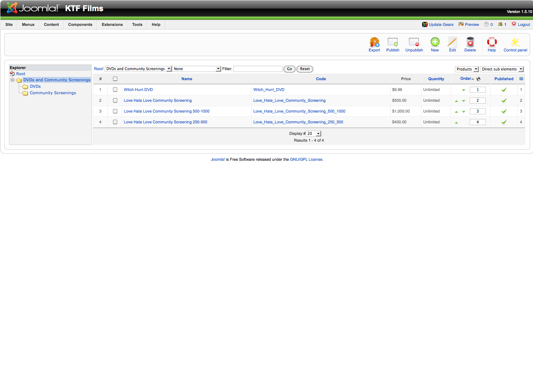Open the Display # dropdown
Screen dimensions: 533x392
pos(313,133)
